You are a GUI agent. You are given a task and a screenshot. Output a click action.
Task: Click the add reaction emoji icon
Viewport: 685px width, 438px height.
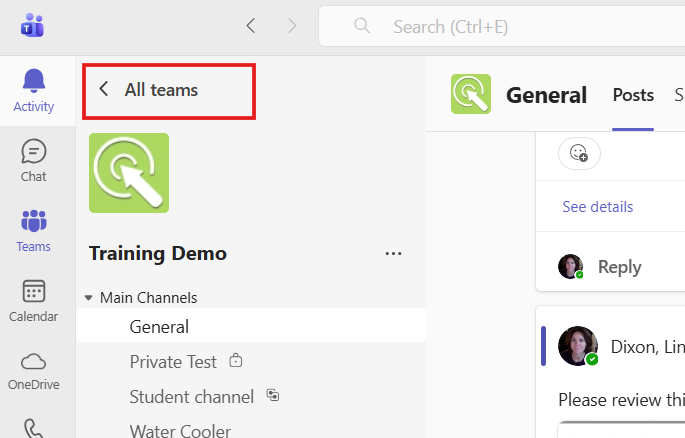tap(579, 153)
